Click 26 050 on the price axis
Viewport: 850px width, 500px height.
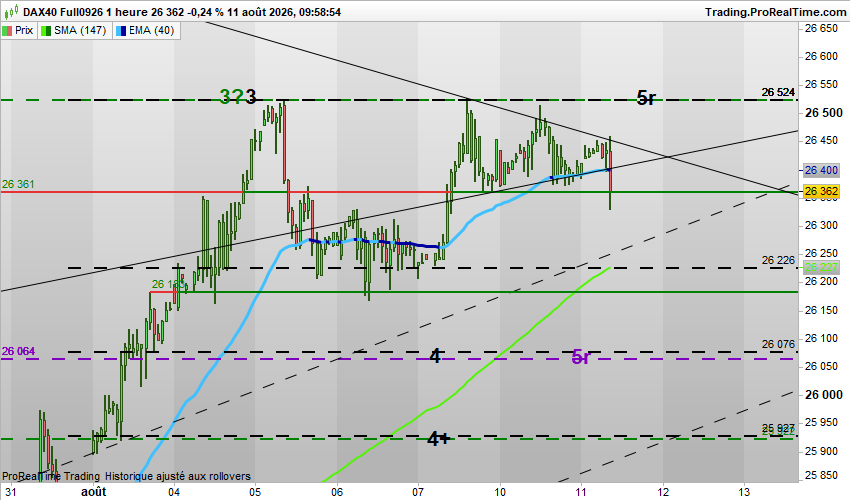(x=821, y=366)
